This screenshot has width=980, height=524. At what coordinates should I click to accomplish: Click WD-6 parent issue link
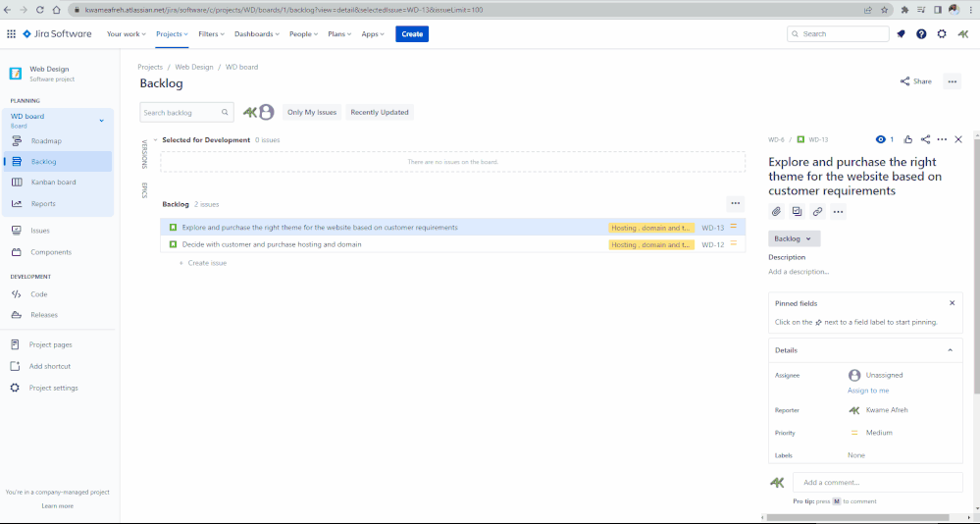pyautogui.click(x=776, y=139)
